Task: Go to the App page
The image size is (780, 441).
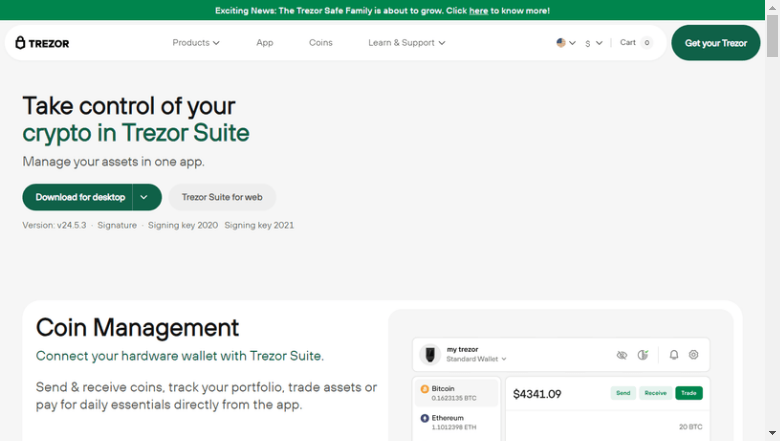Action: coord(265,43)
